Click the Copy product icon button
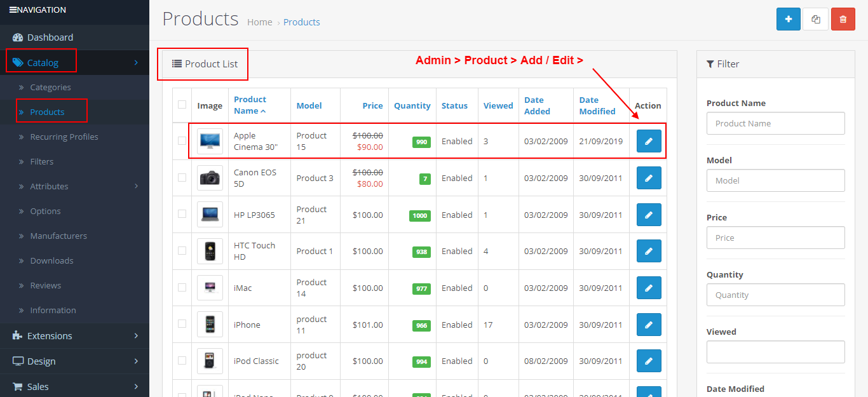Image resolution: width=868 pixels, height=397 pixels. [x=815, y=19]
